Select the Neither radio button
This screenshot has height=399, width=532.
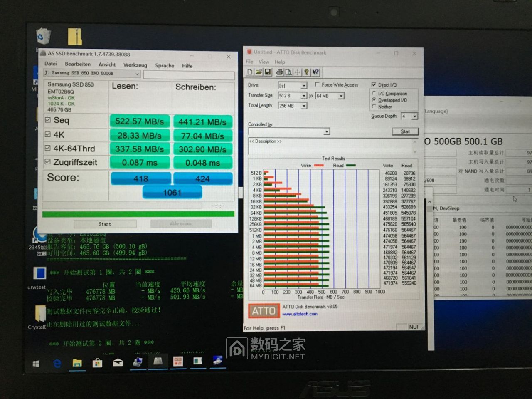pos(374,107)
